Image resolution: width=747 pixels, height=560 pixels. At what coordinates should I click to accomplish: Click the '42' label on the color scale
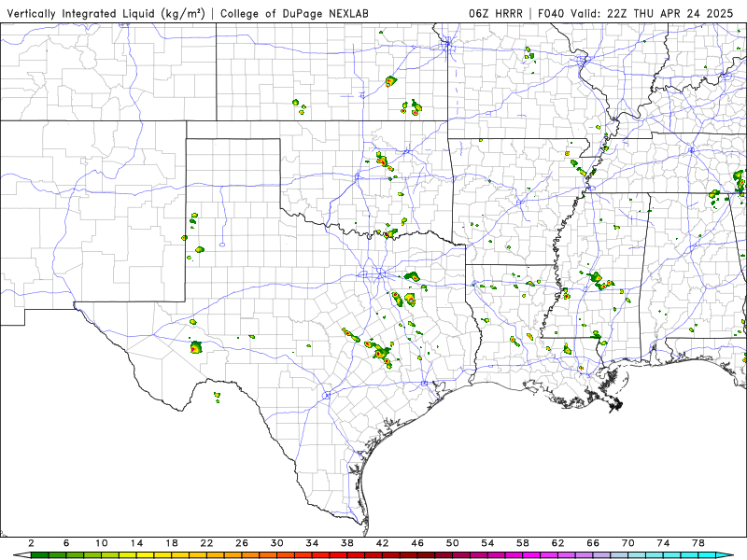382,543
